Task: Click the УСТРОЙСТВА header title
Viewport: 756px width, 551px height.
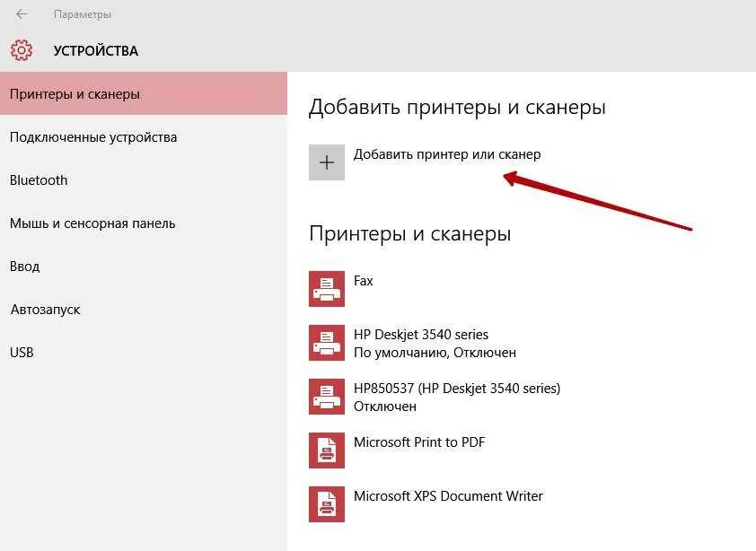Action: pyautogui.click(x=95, y=50)
